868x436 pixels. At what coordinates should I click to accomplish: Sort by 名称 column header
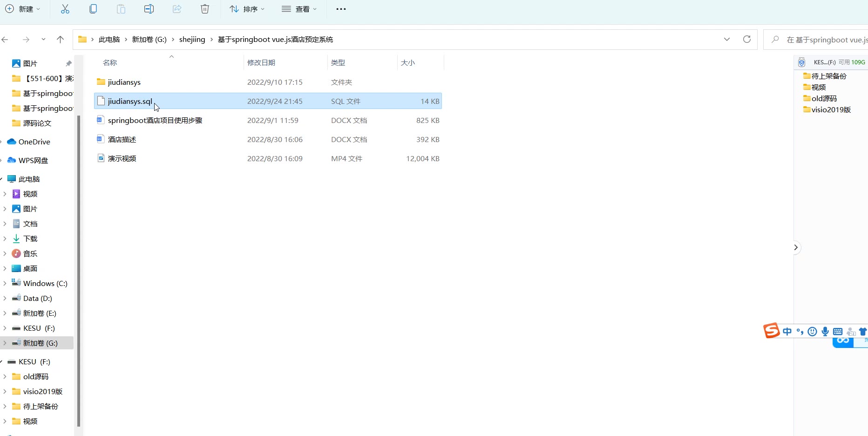click(110, 62)
